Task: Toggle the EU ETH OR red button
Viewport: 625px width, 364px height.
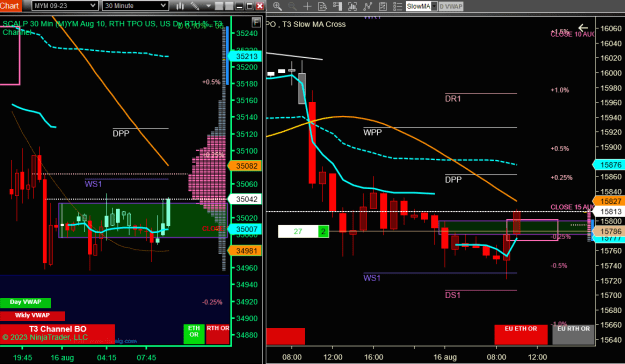Action: pos(521,334)
